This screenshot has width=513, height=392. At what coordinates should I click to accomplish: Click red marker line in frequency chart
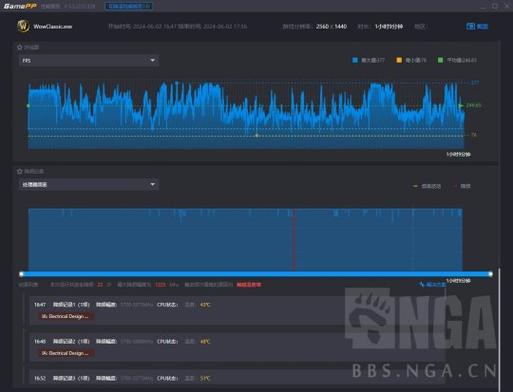[294, 239]
